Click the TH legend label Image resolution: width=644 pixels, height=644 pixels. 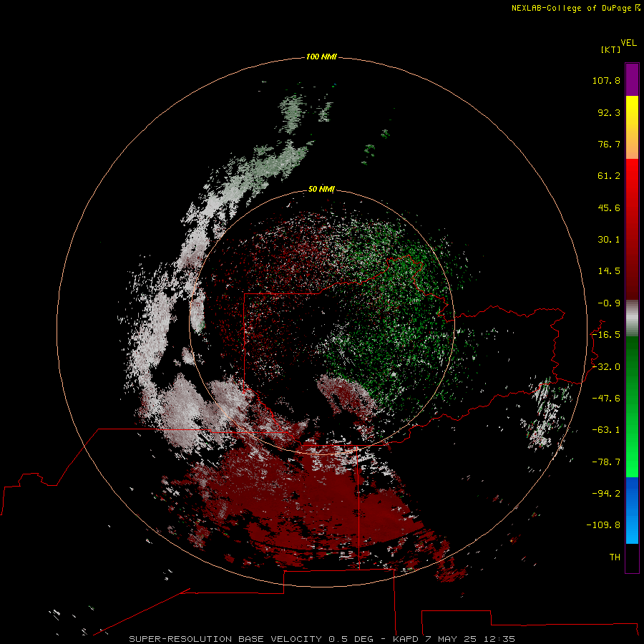[x=615, y=557]
